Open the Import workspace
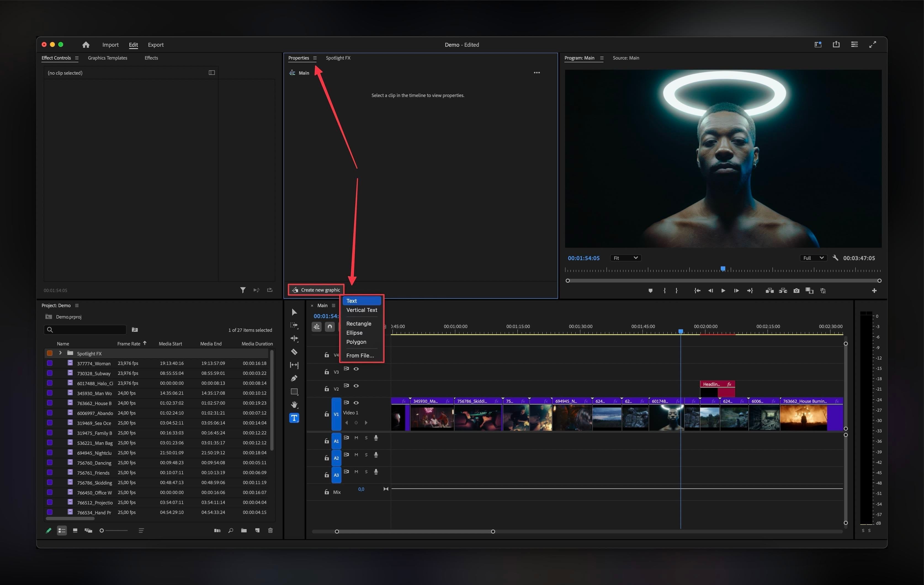The height and width of the screenshot is (585, 924). click(x=110, y=45)
